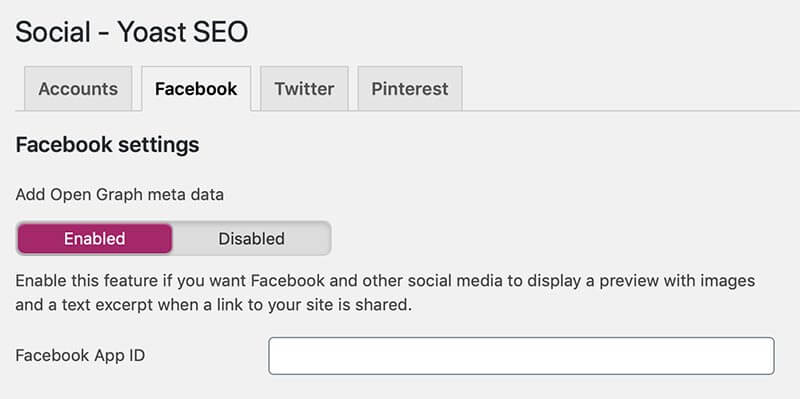The image size is (800, 399).
Task: Click the word 'Social' in the title
Action: 53,32
